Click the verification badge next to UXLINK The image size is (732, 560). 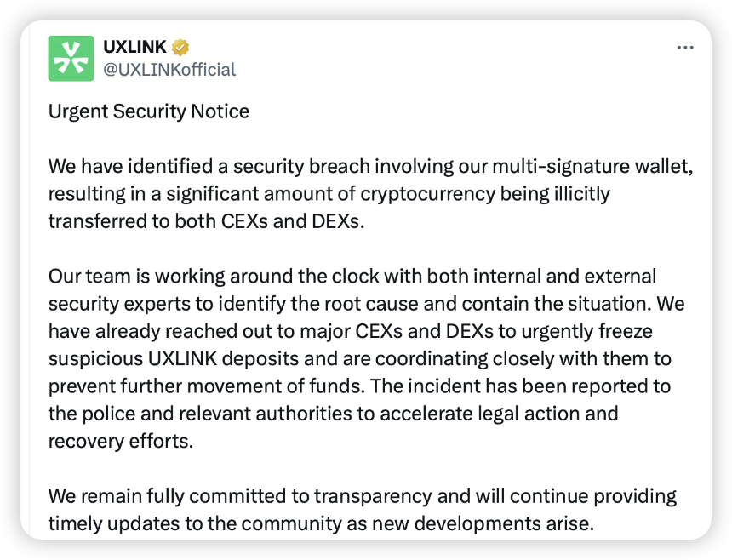tap(179, 48)
